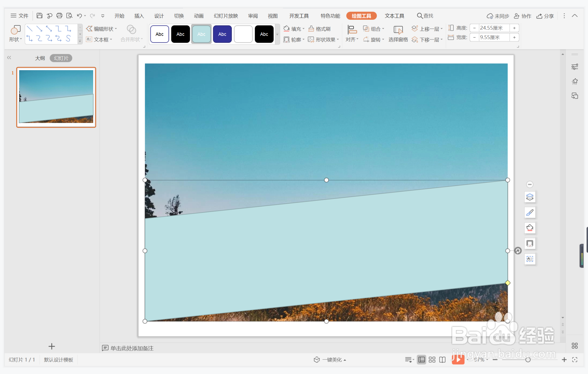Screen dimensions: 588x374
Task: Open the 插入 ribbon tab
Action: [139, 16]
